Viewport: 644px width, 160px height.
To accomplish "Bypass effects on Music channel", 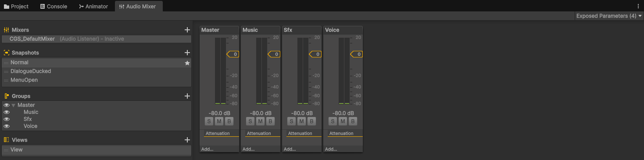I will point(270,121).
